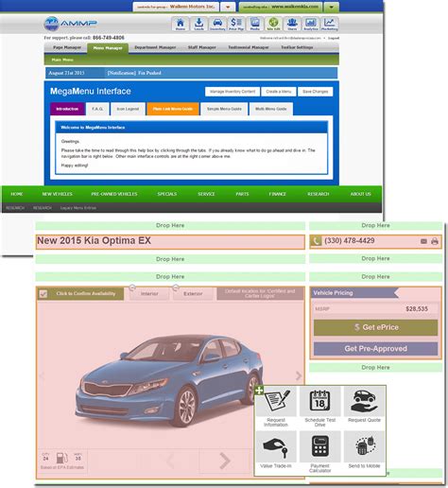Open the Main Menu sub-tab
This screenshot has width=448, height=488.
coord(62,60)
